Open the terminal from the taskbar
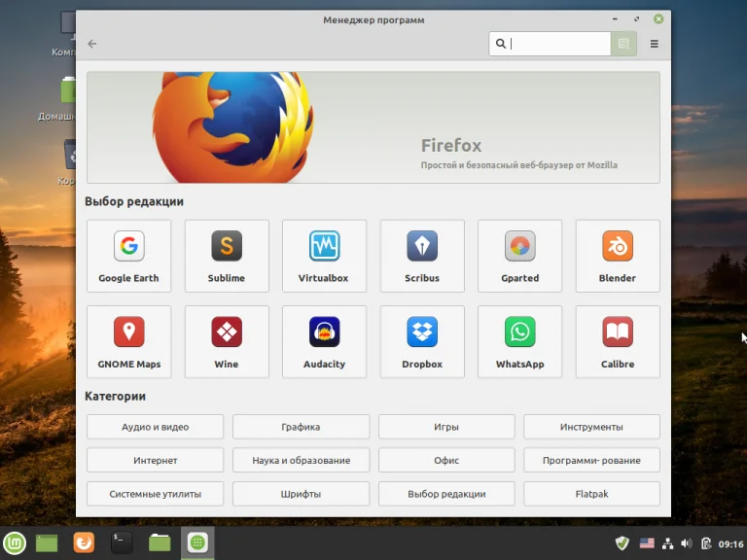 click(x=122, y=543)
